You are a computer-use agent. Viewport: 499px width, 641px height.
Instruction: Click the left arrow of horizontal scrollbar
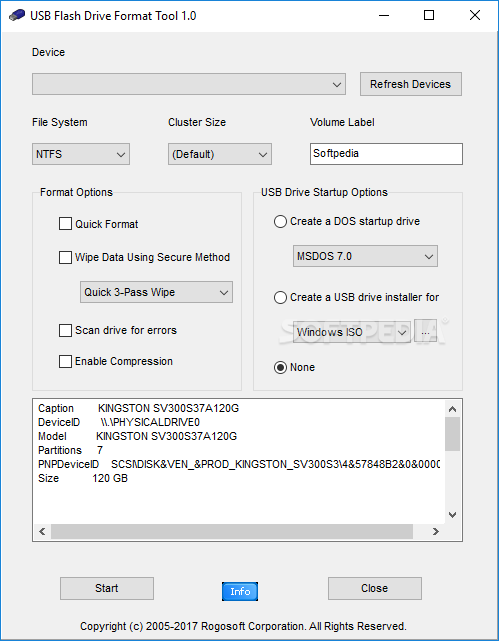pyautogui.click(x=42, y=531)
